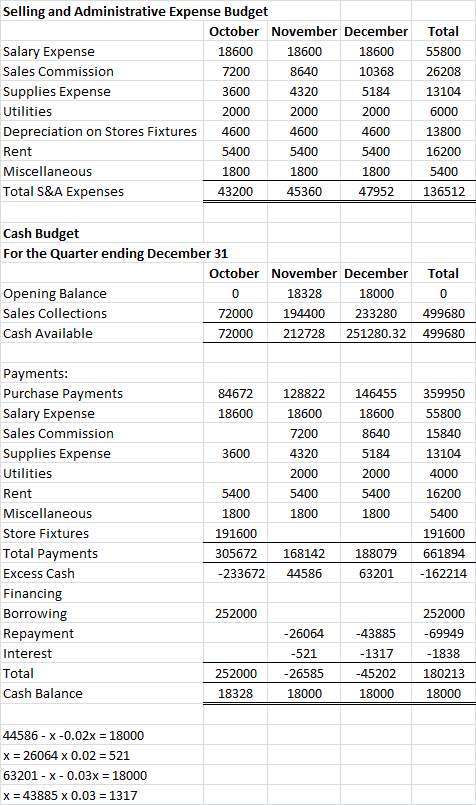Select Interest November value -521
Image resolution: width=476 pixels, height=805 pixels.
tap(304, 654)
